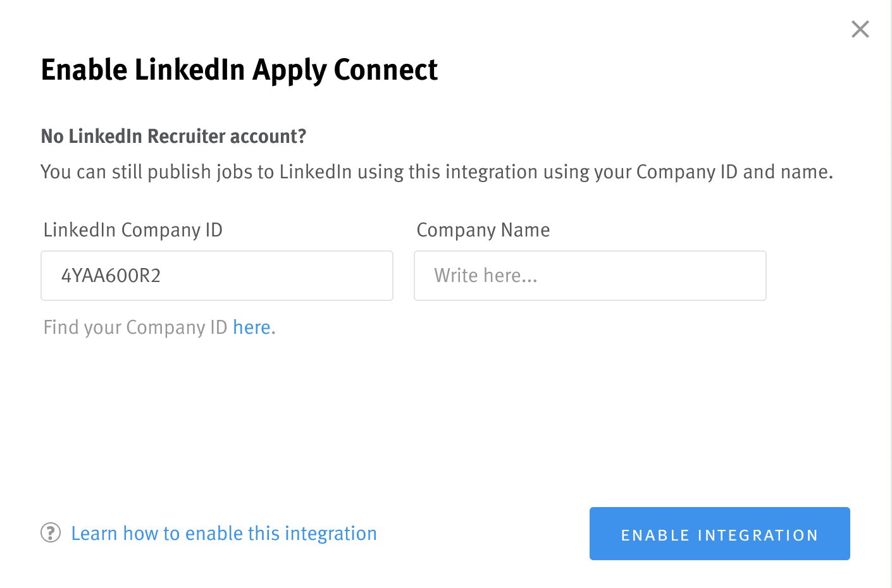This screenshot has width=892, height=588.
Task: Click the LinkedIn Company ID label
Action: 133,230
